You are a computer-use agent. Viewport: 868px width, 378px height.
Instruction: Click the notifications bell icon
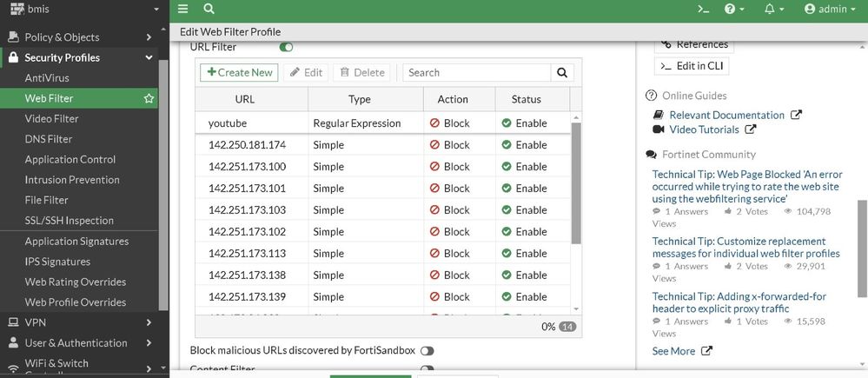772,9
